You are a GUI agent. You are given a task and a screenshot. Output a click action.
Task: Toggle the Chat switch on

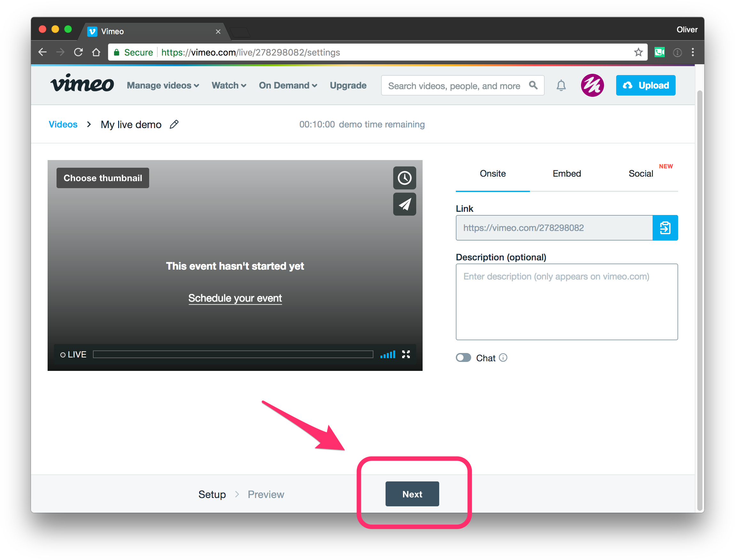point(463,358)
